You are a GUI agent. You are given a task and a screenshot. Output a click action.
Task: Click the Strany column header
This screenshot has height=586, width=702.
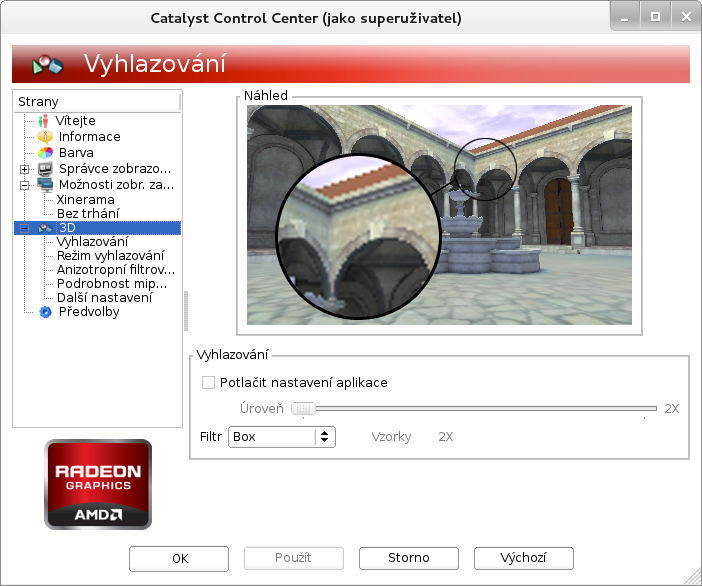[x=97, y=102]
